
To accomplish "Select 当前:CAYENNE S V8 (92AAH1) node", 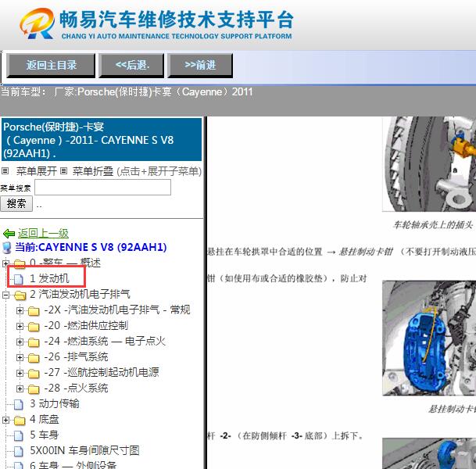I will (91, 247).
